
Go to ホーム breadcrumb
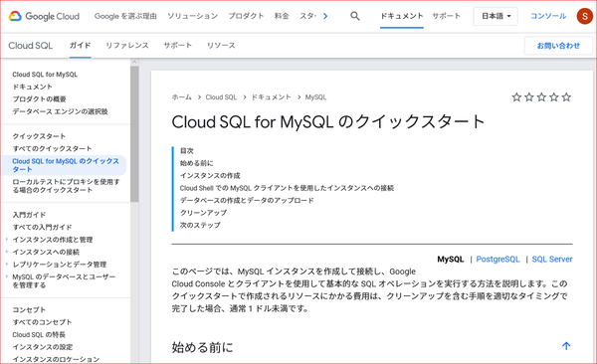182,97
